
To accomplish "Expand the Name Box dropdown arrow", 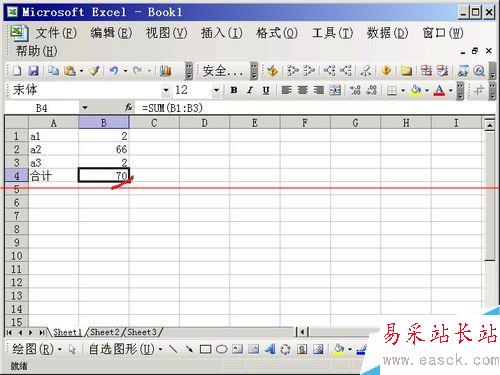I will click(x=85, y=108).
